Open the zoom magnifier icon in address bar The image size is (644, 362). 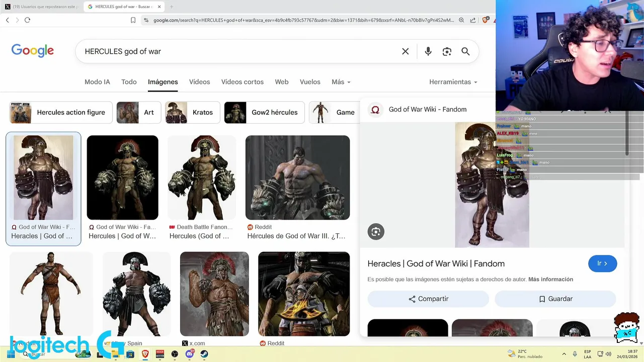[x=461, y=20]
